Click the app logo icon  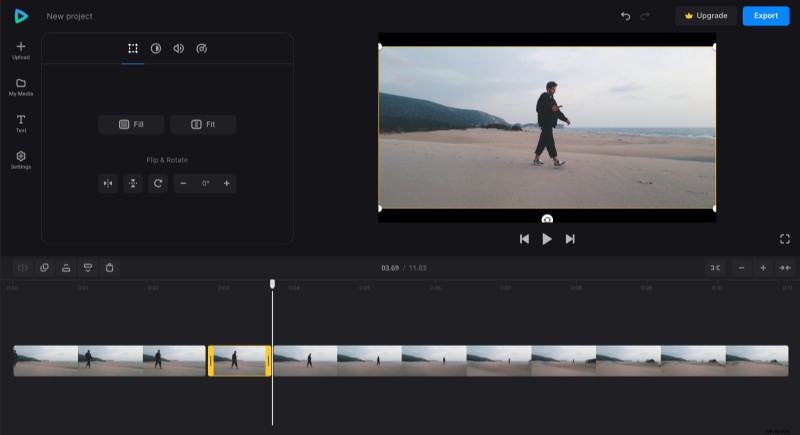pos(21,16)
